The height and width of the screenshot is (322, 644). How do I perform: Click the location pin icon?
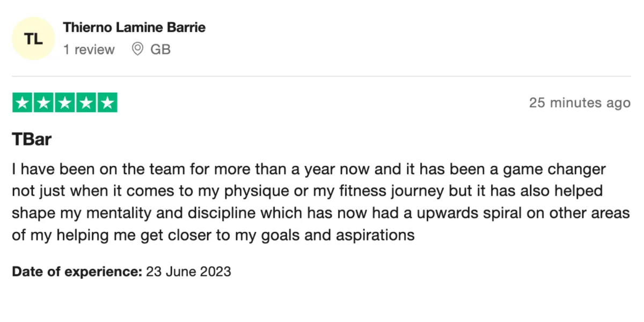[x=137, y=49]
